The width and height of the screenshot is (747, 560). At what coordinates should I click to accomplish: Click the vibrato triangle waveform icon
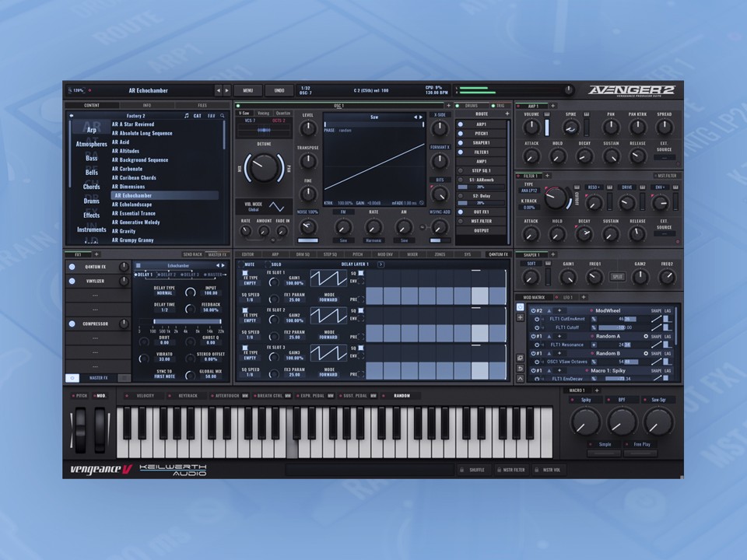click(x=276, y=207)
